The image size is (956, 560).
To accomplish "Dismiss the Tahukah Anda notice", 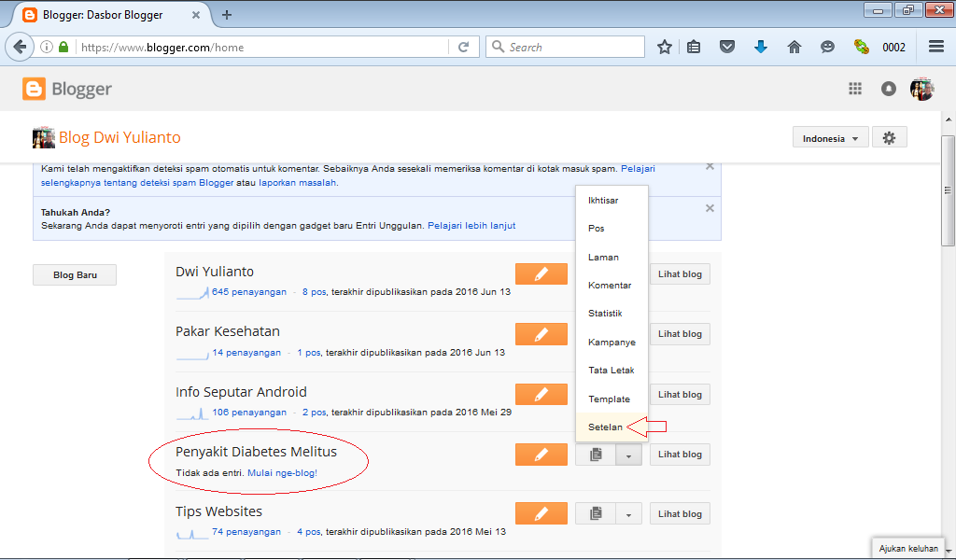I will pyautogui.click(x=710, y=208).
